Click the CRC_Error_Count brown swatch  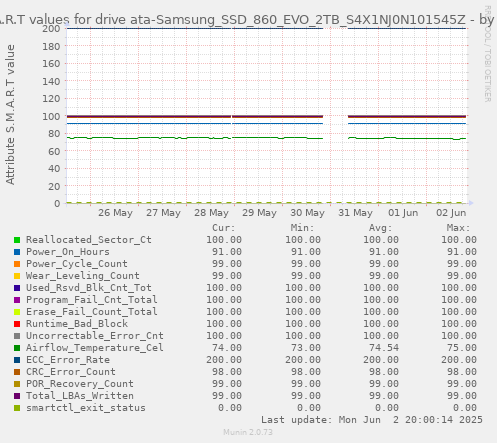(17, 372)
